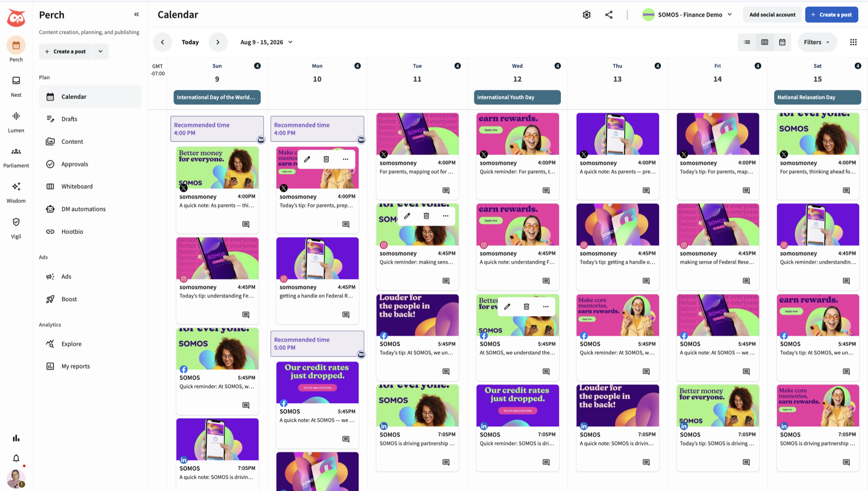Open International Day of the World event
The height and width of the screenshot is (491, 868).
tap(217, 97)
